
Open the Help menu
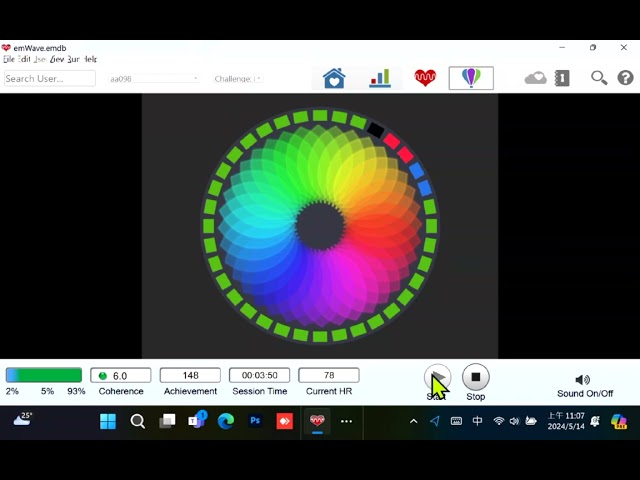[x=90, y=59]
